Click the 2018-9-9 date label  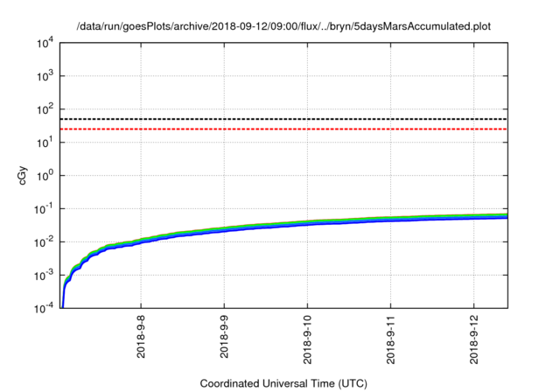pos(224,337)
